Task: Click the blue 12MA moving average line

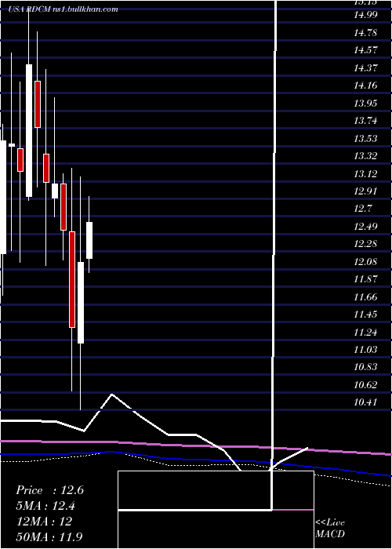Action: coord(196,460)
